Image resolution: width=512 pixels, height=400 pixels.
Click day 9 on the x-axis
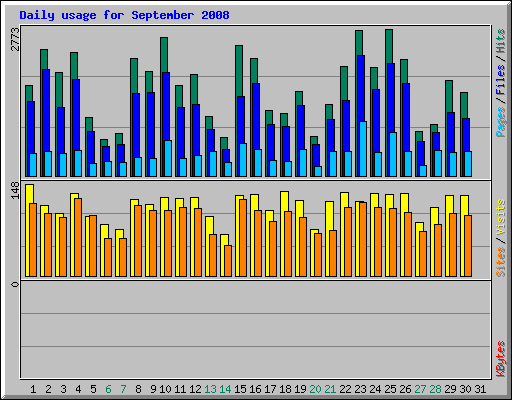pos(153,389)
